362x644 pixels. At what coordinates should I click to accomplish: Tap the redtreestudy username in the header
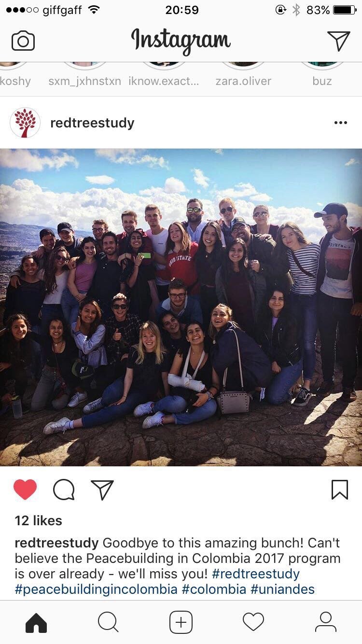[x=92, y=123]
